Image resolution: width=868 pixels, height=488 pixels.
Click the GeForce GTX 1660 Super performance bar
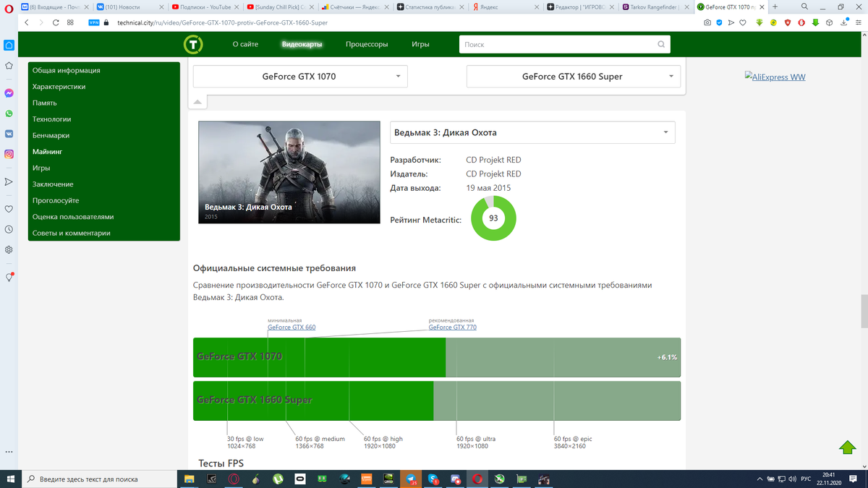click(x=437, y=401)
